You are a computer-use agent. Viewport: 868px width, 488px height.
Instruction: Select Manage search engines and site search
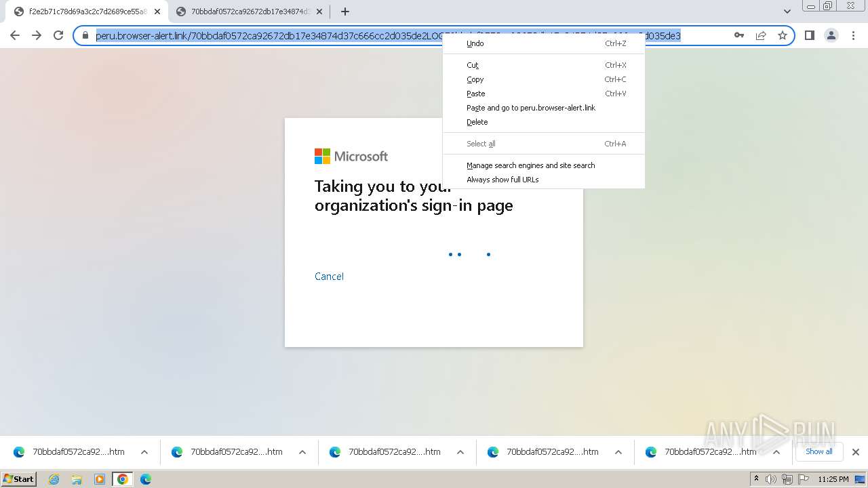coord(544,165)
